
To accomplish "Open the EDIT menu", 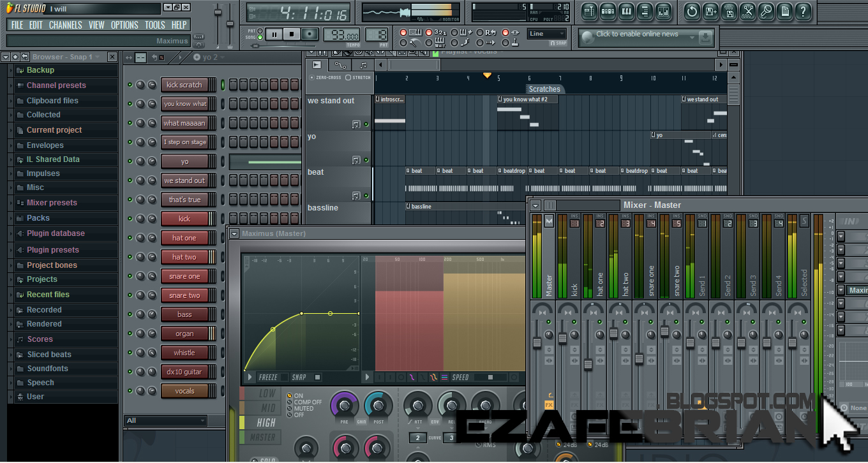I will (x=36, y=25).
